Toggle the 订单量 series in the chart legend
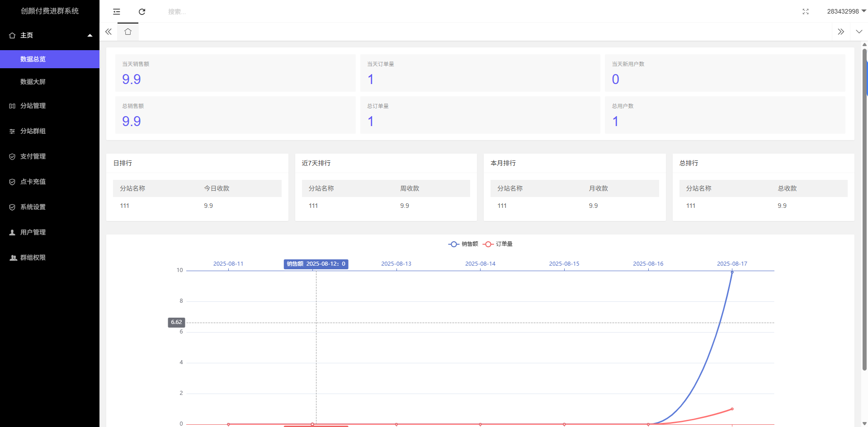868x427 pixels. tap(498, 244)
